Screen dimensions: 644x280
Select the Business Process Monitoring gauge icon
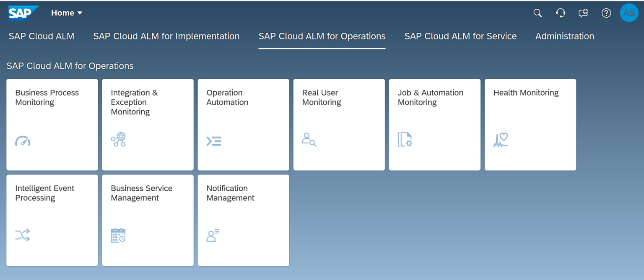[23, 141]
